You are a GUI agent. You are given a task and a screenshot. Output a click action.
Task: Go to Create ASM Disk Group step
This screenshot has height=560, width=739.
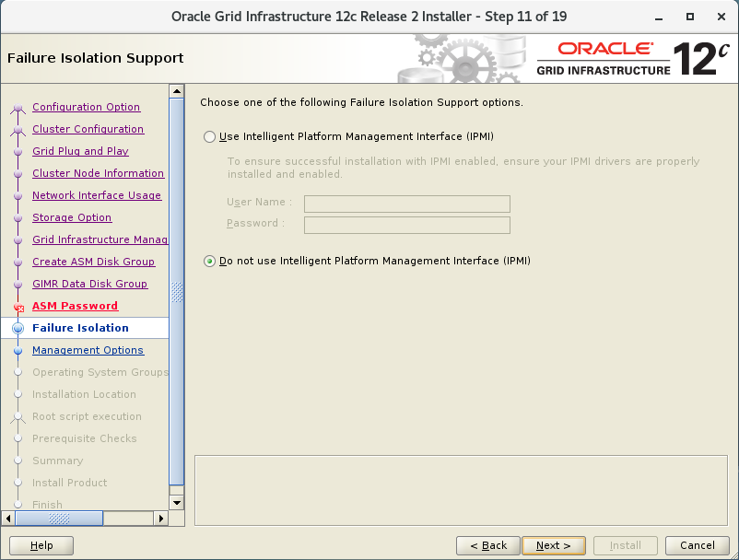(93, 262)
